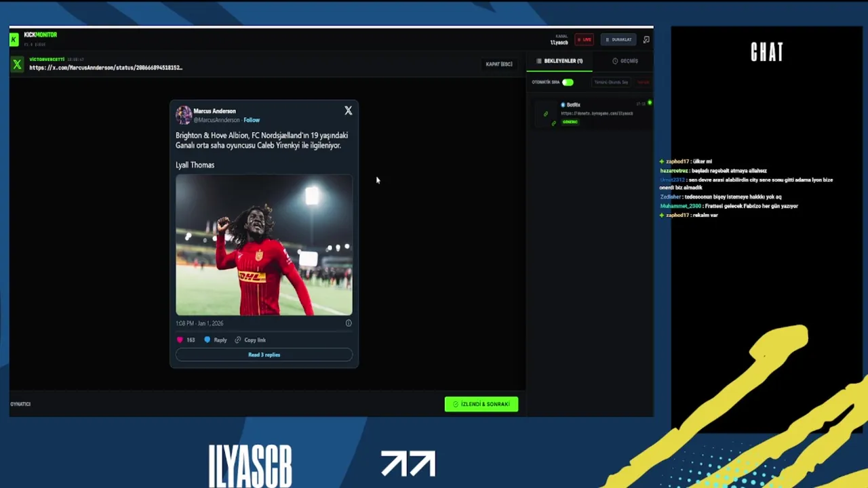Click the pop-out window icon near DURAKLAT
Viewport: 868px width, 488px height.
646,39
